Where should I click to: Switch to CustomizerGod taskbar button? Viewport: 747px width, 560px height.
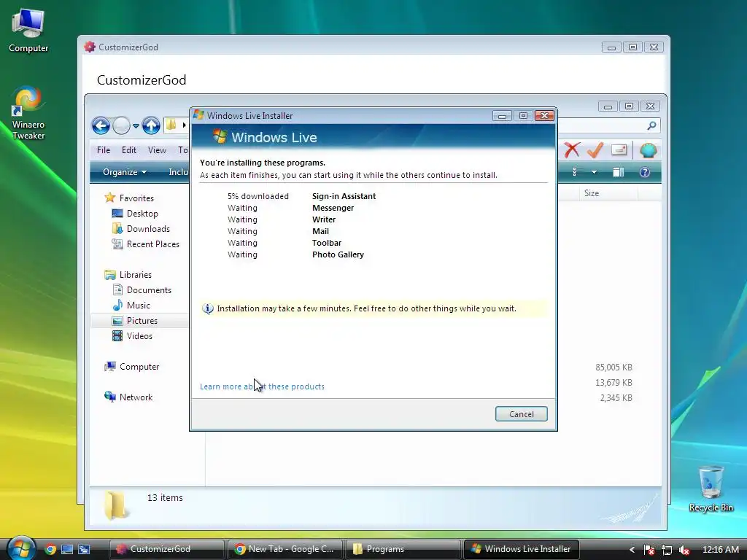166,549
